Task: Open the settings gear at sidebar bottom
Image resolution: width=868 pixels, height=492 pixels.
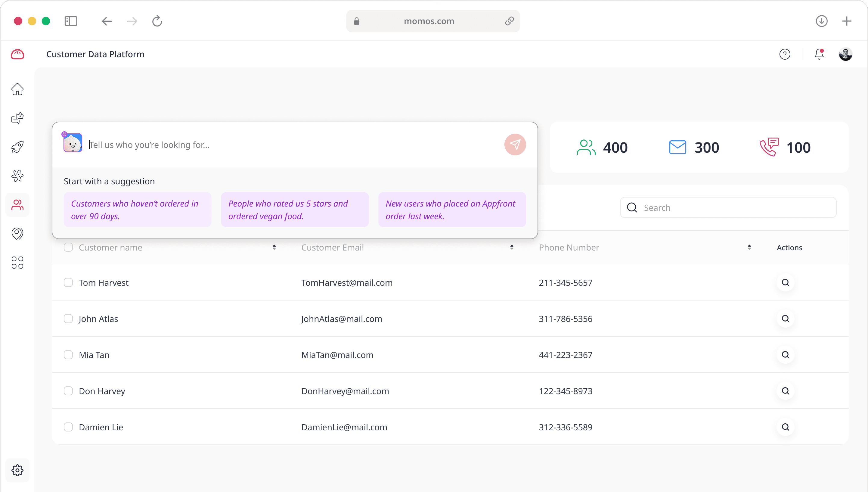Action: click(17, 470)
